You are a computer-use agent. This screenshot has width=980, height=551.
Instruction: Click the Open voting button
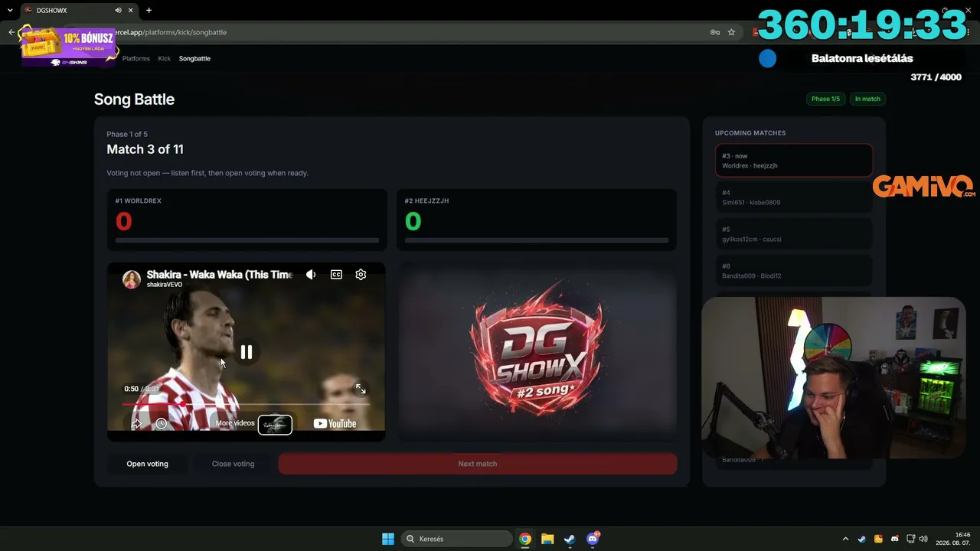pyautogui.click(x=147, y=464)
